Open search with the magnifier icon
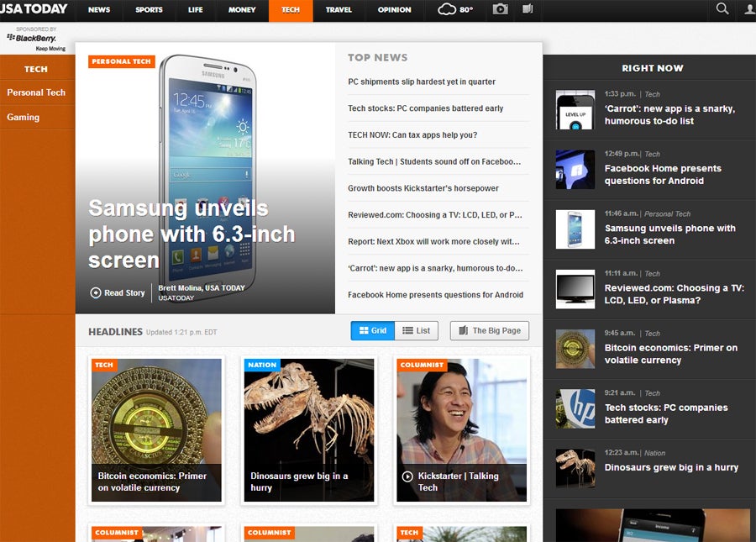This screenshot has height=542, width=756. point(722,8)
